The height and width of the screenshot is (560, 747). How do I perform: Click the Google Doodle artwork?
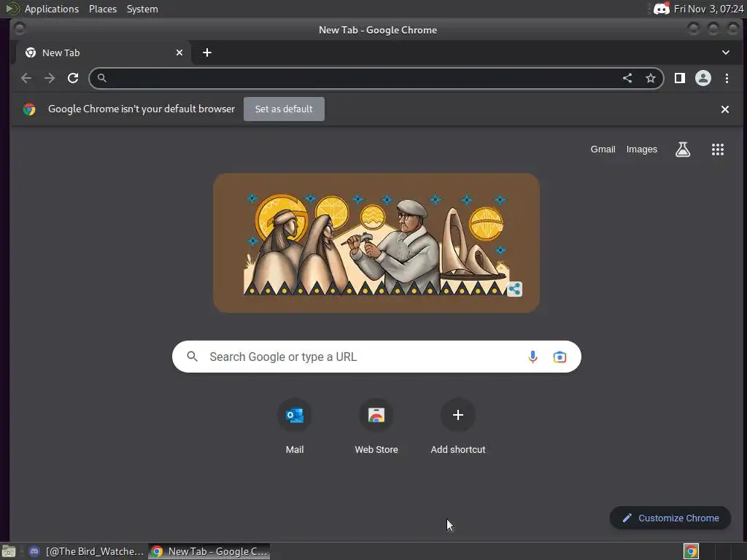pos(376,243)
